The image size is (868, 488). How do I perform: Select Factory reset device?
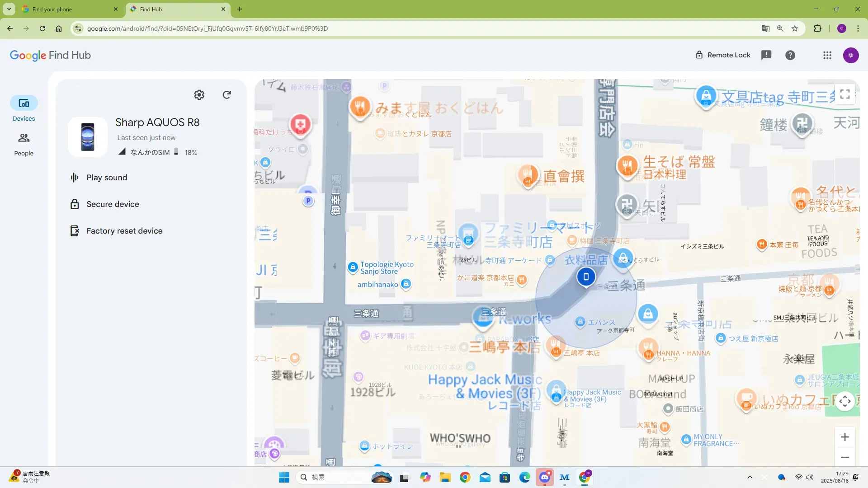click(x=124, y=231)
